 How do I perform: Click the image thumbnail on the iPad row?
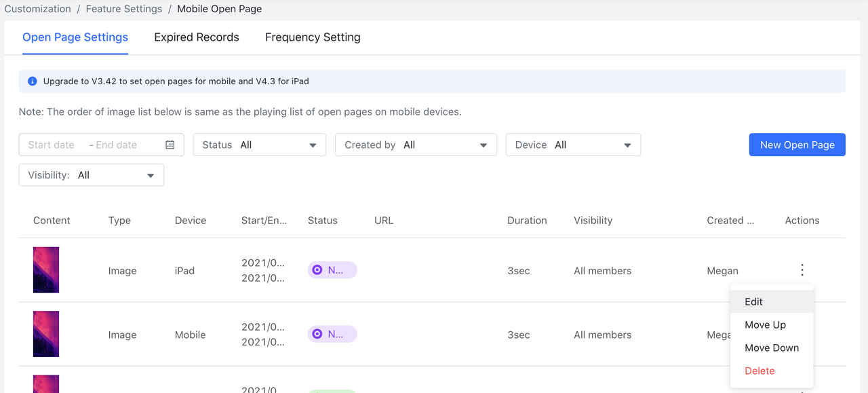[45, 269]
